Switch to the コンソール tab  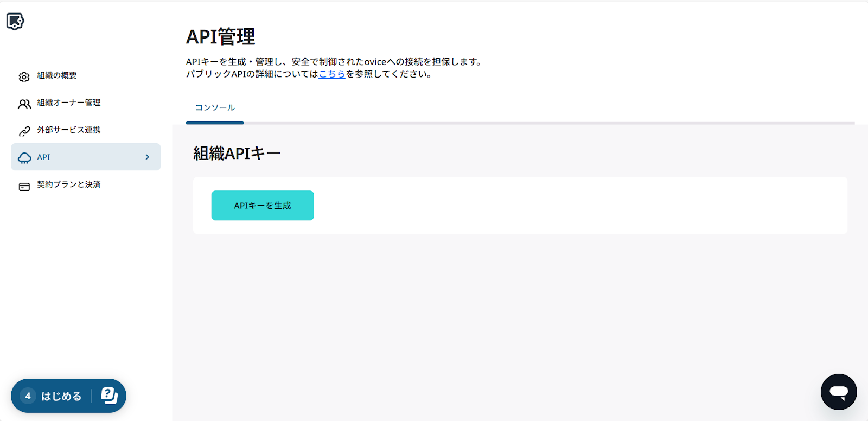pos(215,107)
